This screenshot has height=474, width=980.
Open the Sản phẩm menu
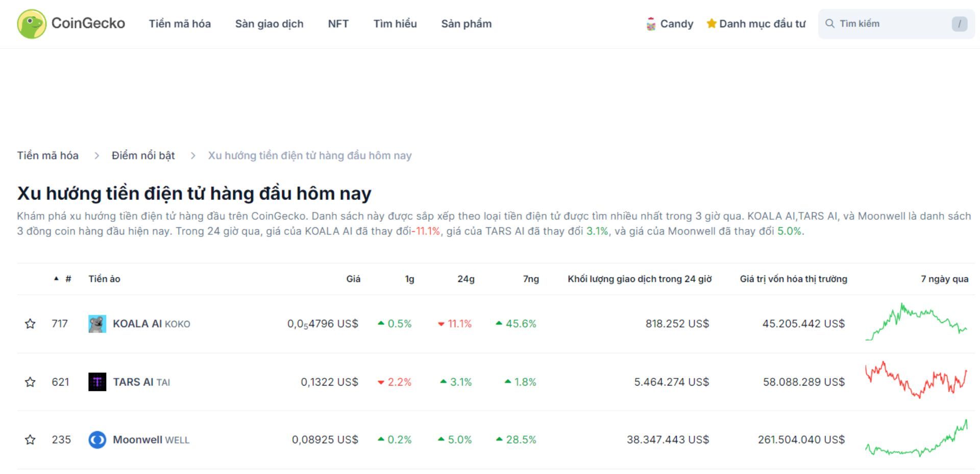point(467,23)
